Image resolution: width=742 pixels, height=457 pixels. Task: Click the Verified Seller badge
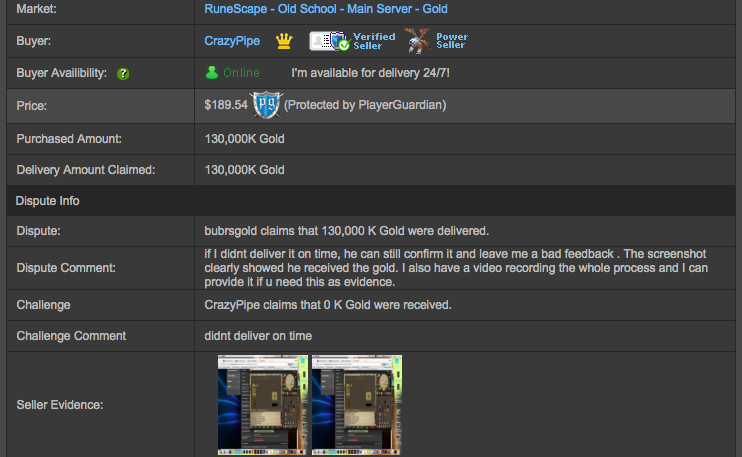tap(352, 41)
